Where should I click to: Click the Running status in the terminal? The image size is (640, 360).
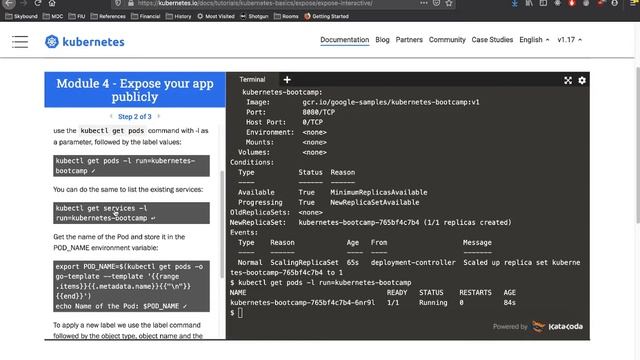[433, 303]
